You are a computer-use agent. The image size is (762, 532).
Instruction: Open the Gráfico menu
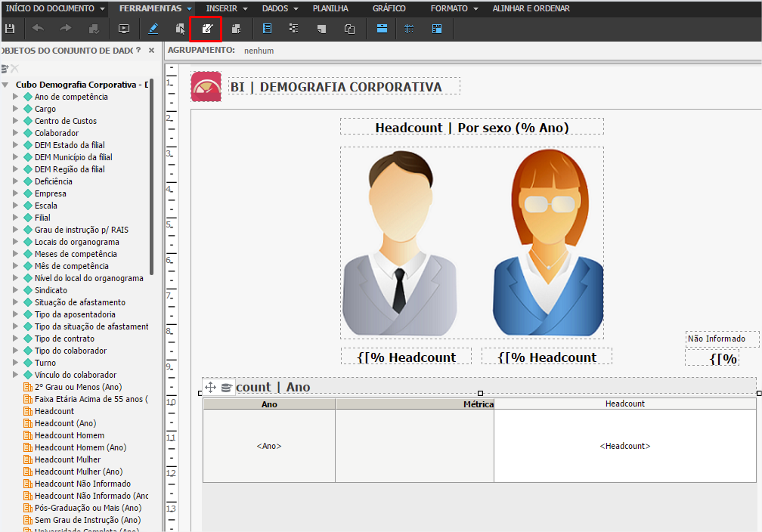coord(389,8)
